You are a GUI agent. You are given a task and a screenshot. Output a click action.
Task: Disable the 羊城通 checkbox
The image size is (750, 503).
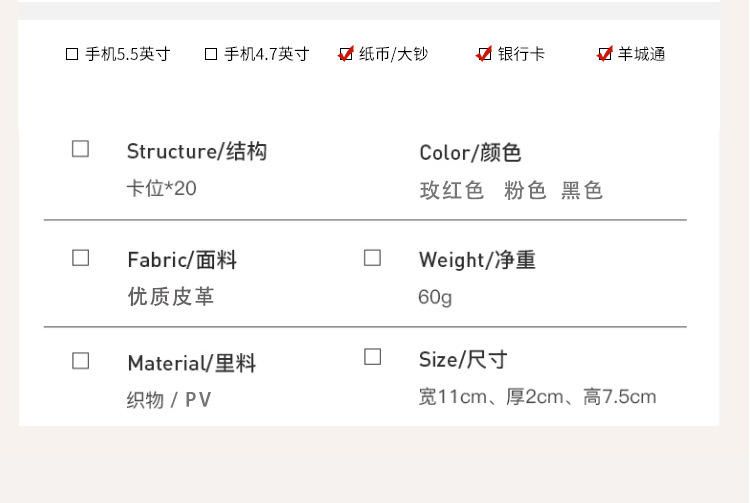605,54
